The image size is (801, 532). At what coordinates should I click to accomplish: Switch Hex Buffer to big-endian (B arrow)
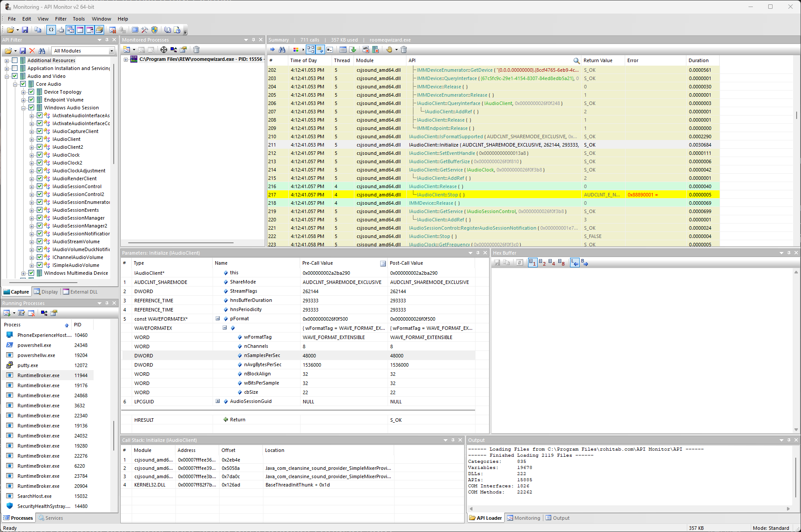(584, 262)
